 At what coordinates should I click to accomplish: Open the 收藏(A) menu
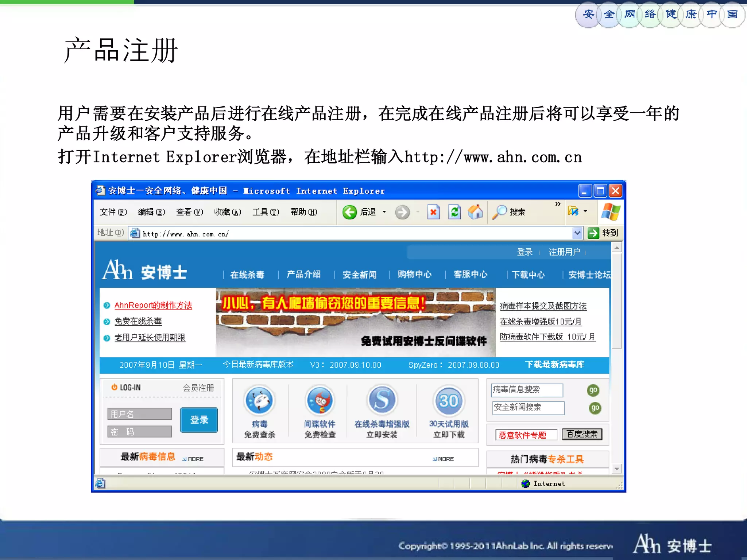coord(228,212)
